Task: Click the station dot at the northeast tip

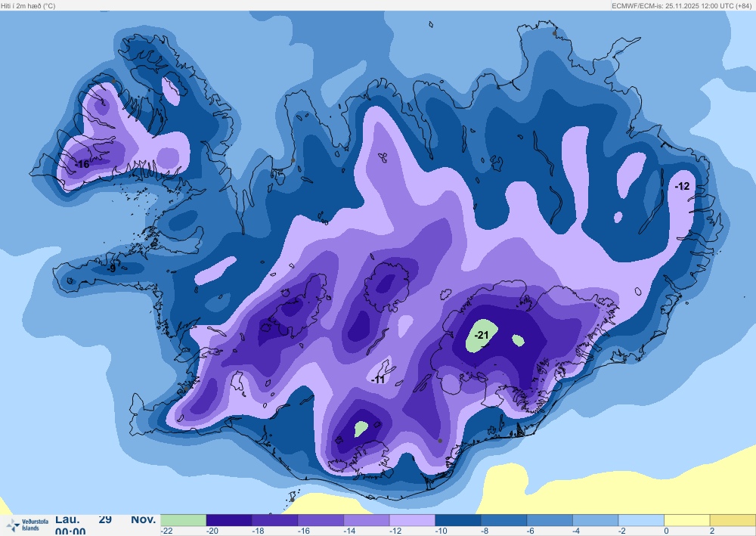Action: (554, 33)
